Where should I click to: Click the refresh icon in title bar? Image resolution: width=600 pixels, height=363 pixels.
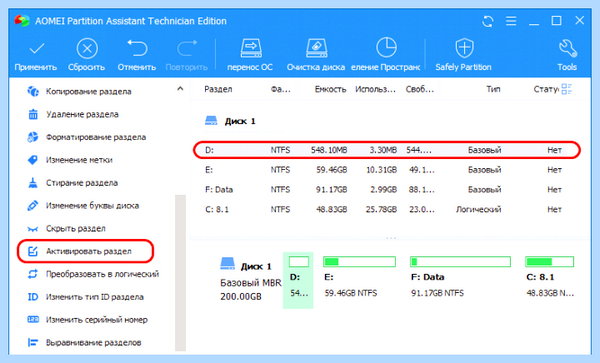click(x=488, y=21)
